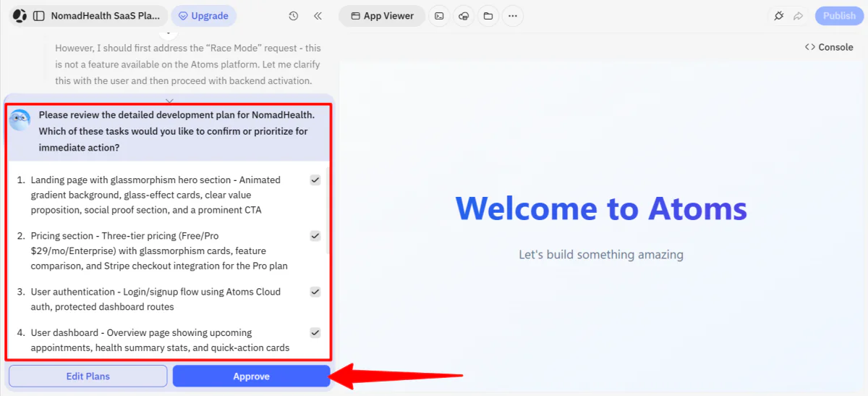Uncheck the Landing page task checkbox

[315, 180]
